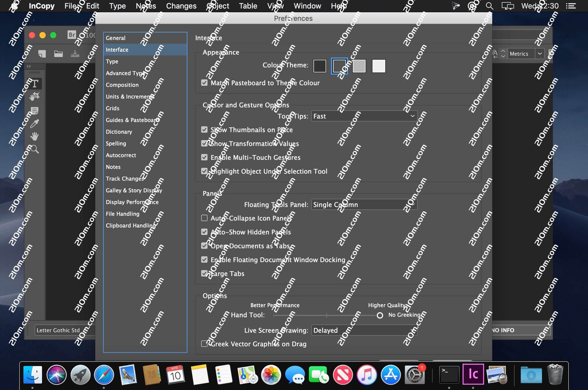Open Calendar app showing April 10
Image resolution: width=588 pixels, height=390 pixels.
(x=175, y=375)
